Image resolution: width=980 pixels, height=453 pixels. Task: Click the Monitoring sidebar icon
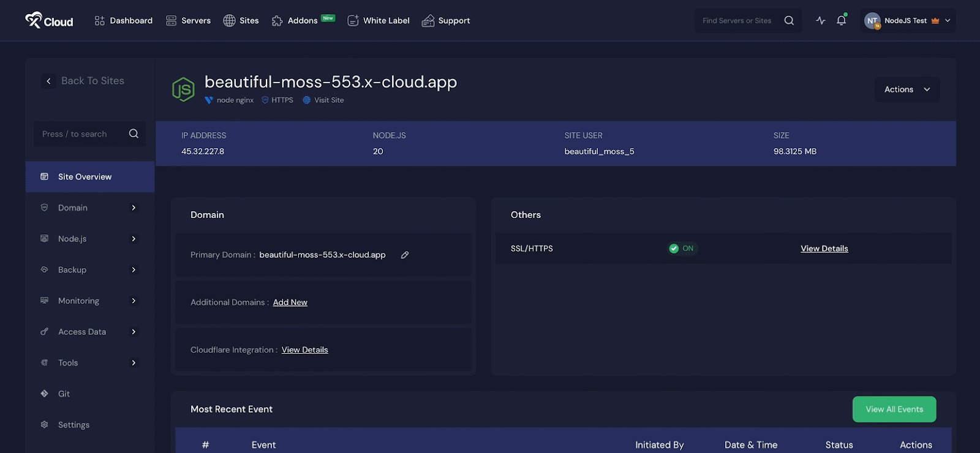click(44, 301)
